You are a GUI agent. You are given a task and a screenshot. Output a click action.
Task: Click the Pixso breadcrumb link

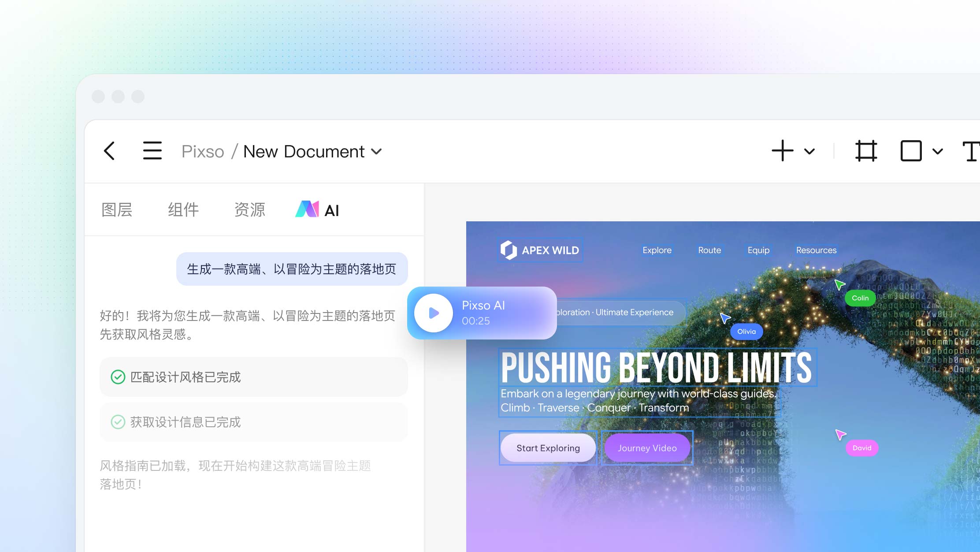[x=203, y=151]
